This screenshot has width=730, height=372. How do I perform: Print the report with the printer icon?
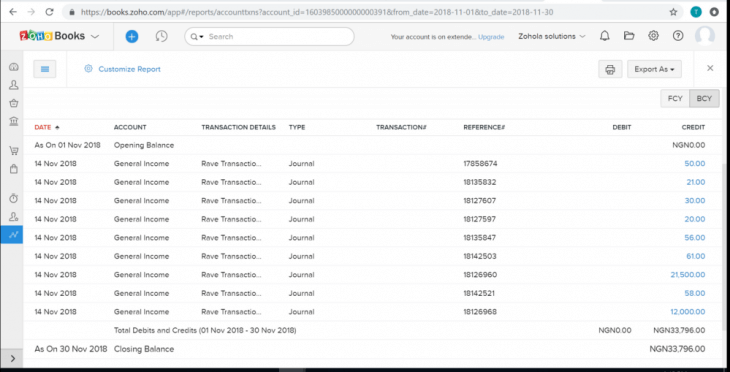(610, 69)
